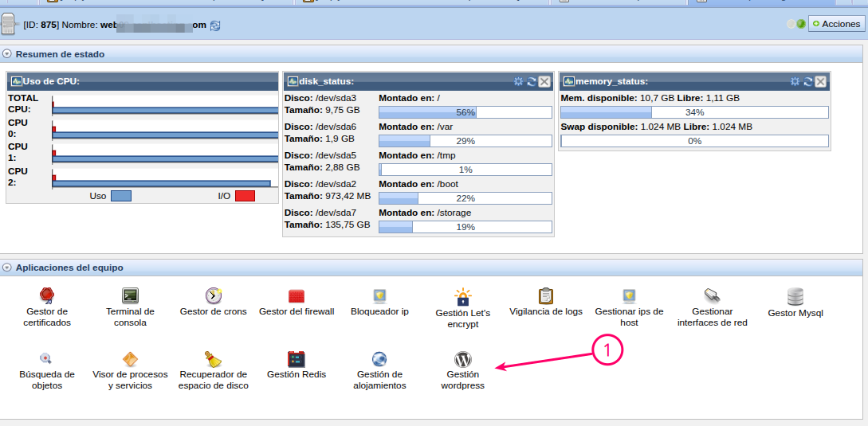Open the Acciones menu button
Screen dimensions: 868x426
836,24
